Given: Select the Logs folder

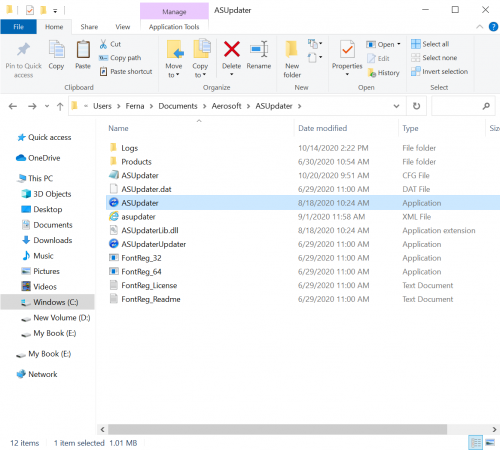Looking at the screenshot, I should [x=124, y=148].
